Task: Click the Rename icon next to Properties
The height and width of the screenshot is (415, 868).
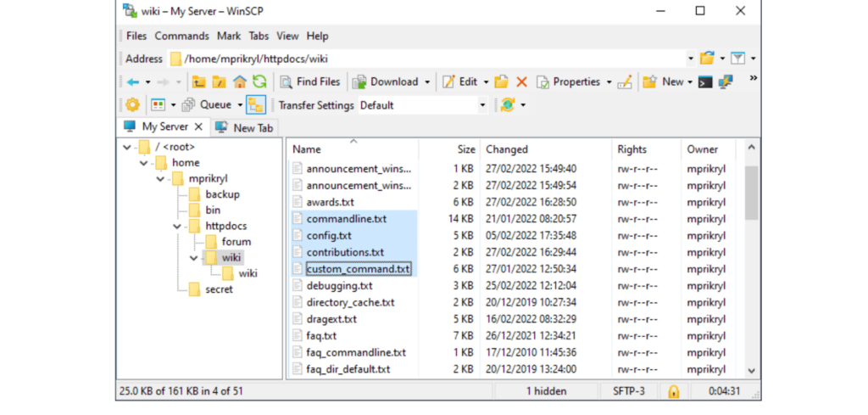Action: [625, 82]
